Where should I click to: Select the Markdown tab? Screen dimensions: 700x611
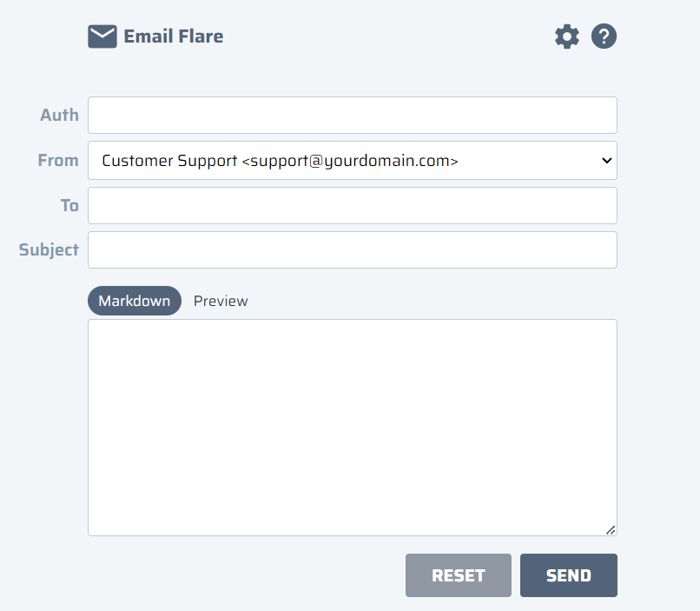tap(135, 301)
